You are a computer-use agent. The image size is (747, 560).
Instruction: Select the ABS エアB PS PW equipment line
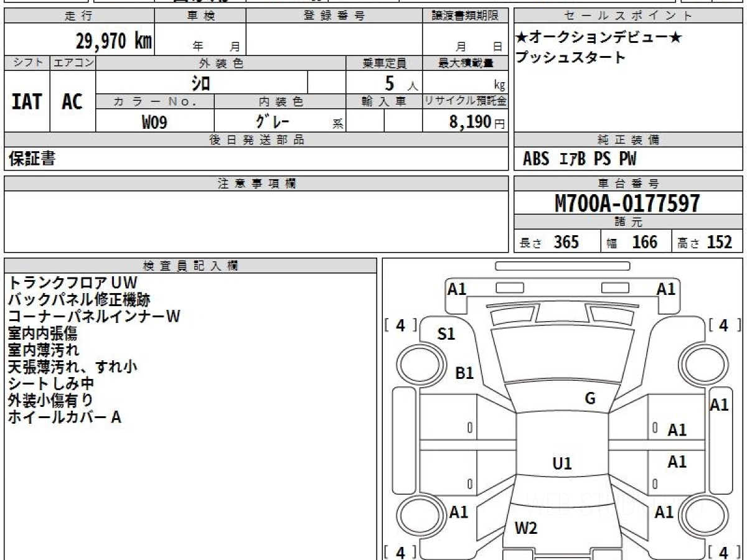point(580,159)
